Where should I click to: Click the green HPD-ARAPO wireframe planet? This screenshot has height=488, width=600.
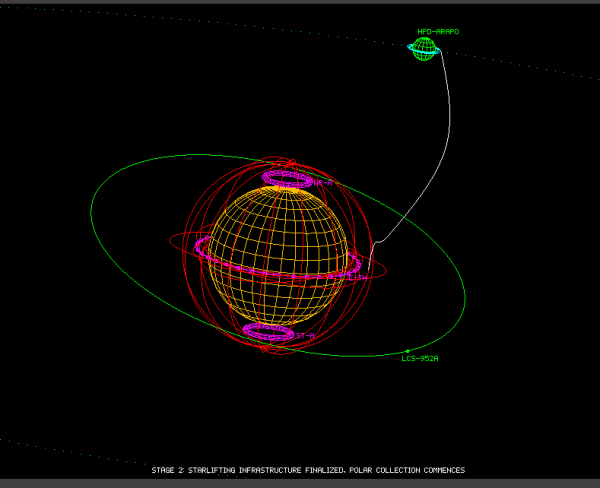(424, 49)
